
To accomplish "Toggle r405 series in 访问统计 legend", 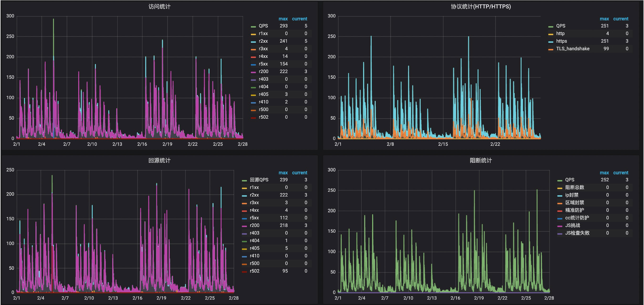I will (x=264, y=94).
